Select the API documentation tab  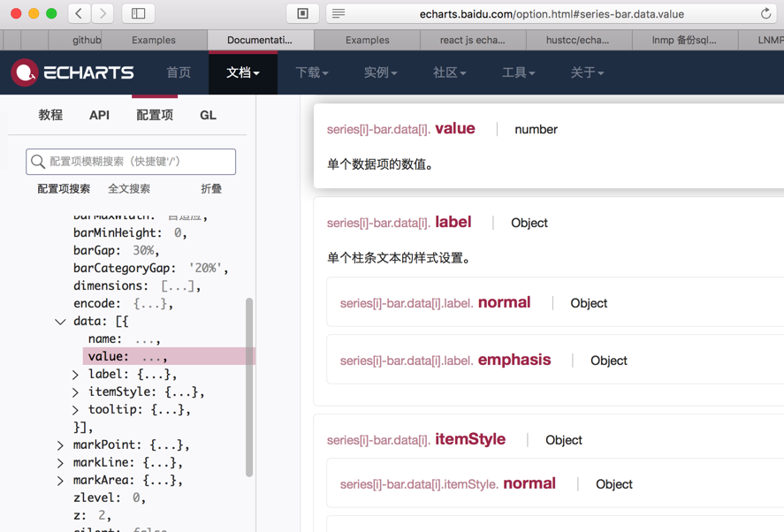click(x=99, y=115)
